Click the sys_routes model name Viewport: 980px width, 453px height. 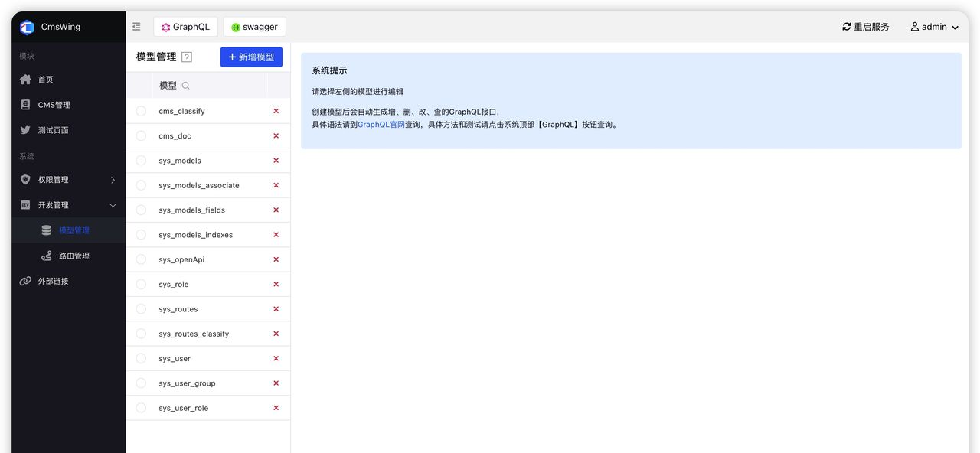178,309
